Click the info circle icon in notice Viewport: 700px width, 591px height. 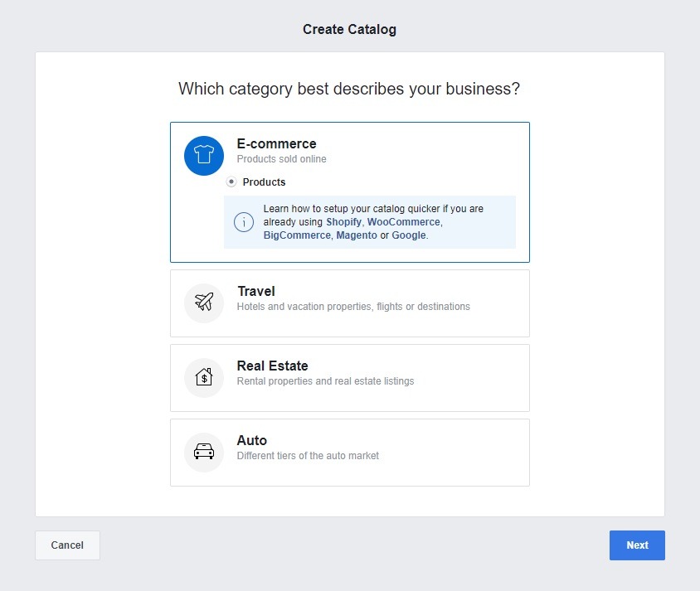[244, 221]
